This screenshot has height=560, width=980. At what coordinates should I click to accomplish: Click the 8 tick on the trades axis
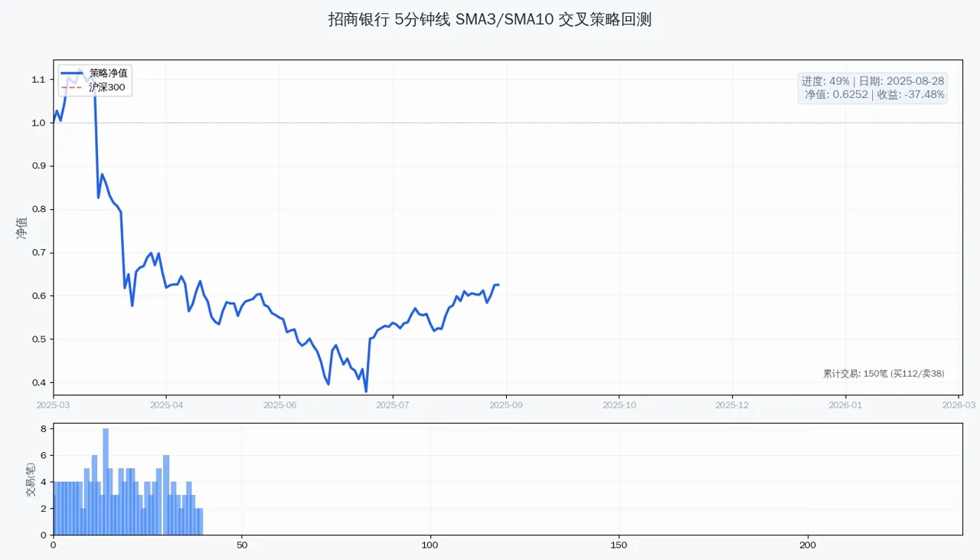pyautogui.click(x=44, y=429)
